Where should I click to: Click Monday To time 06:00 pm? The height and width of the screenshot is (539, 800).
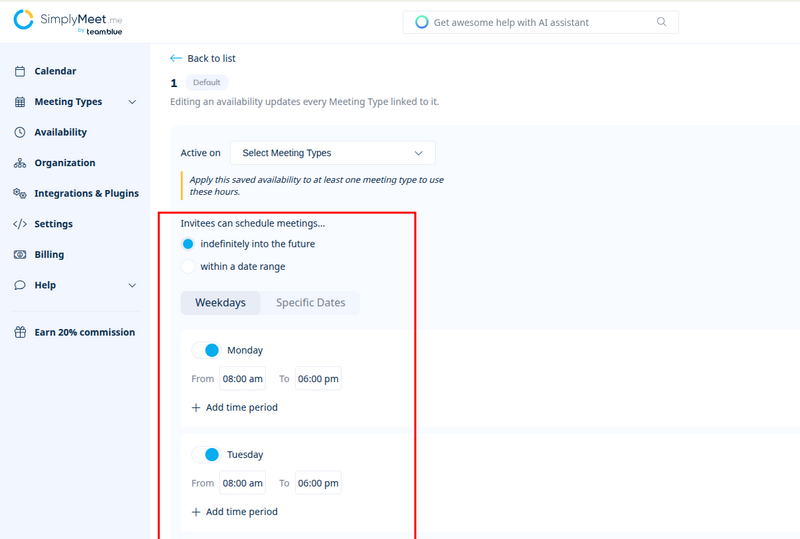318,379
